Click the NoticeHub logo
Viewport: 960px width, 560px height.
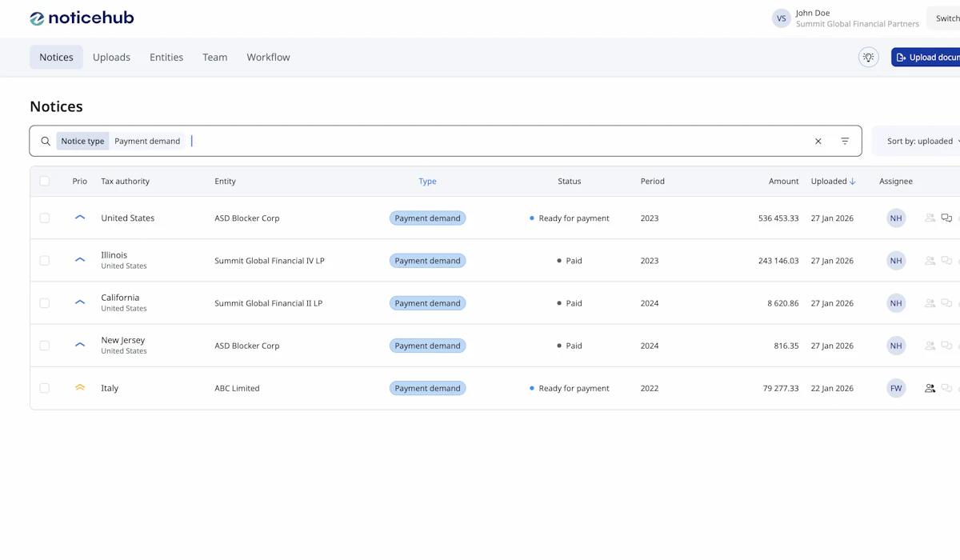(82, 18)
